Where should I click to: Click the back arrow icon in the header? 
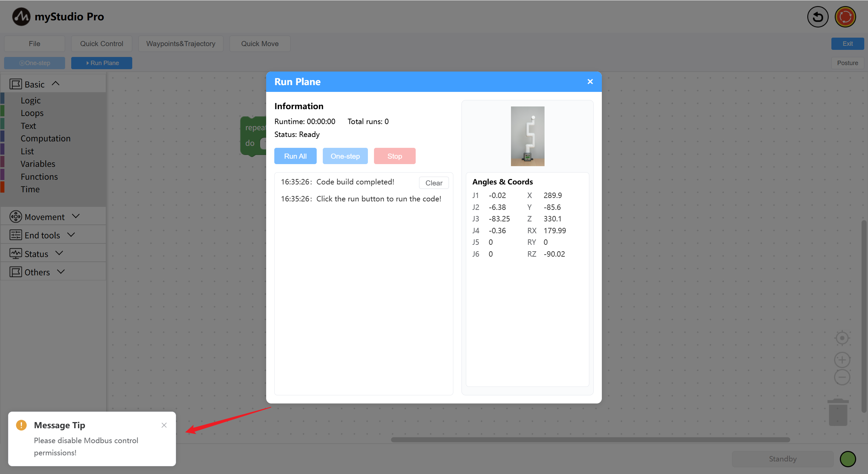pos(817,17)
